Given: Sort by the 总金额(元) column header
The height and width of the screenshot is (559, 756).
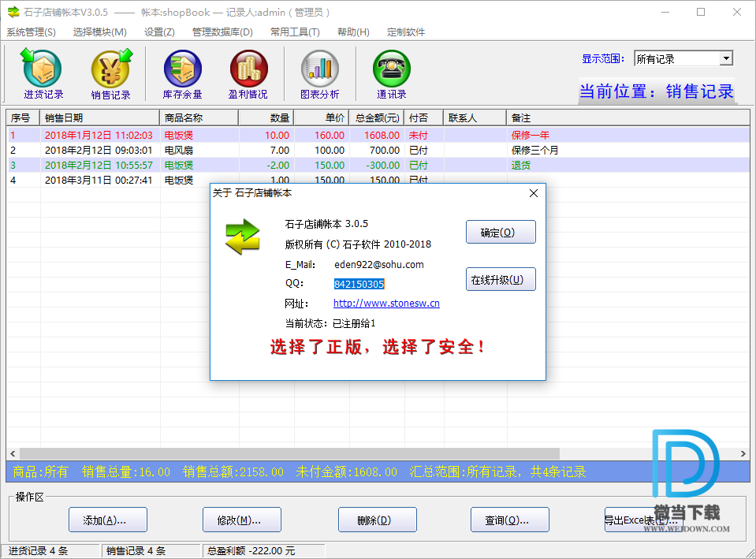Looking at the screenshot, I should click(x=377, y=117).
